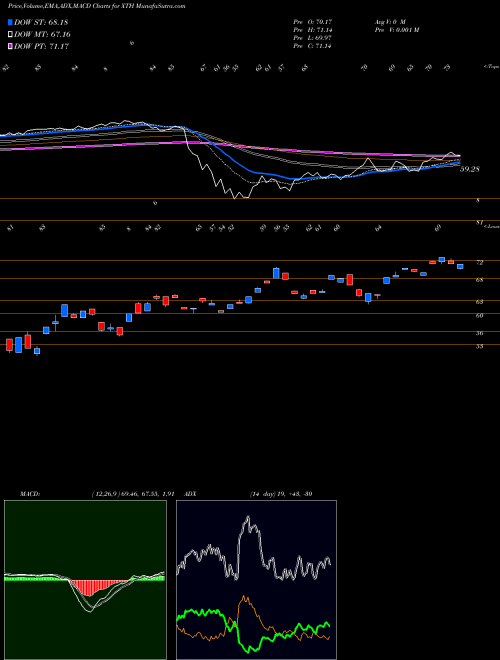
Task: Click the 60 price axis label
Action: [x=479, y=315]
